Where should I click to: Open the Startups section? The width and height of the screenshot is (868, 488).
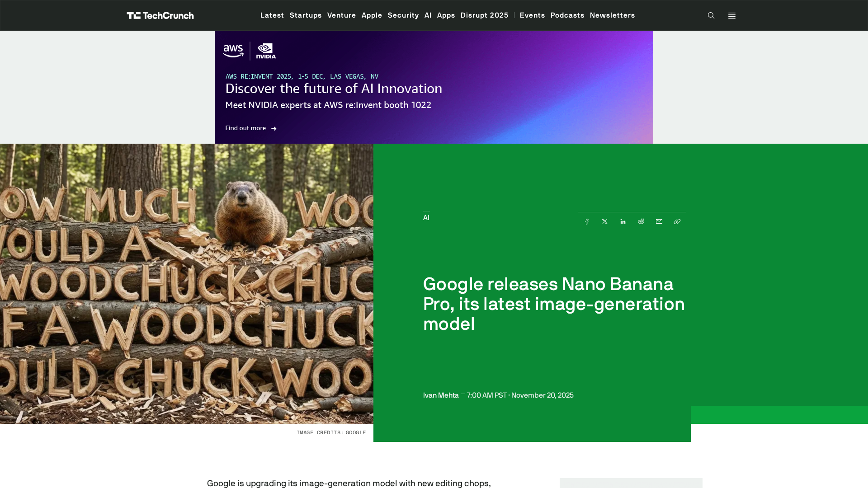click(x=306, y=15)
